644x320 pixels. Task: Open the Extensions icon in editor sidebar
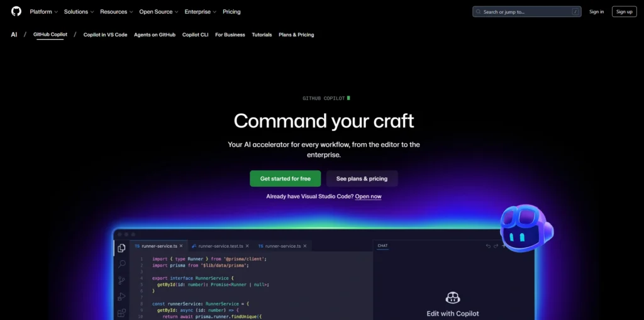click(121, 313)
